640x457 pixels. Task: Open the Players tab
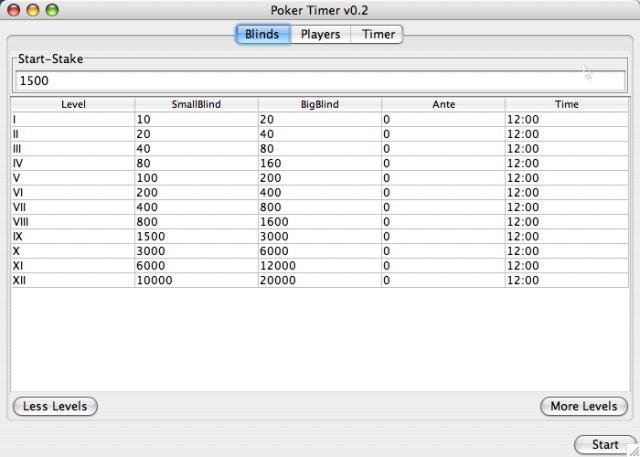(x=320, y=34)
